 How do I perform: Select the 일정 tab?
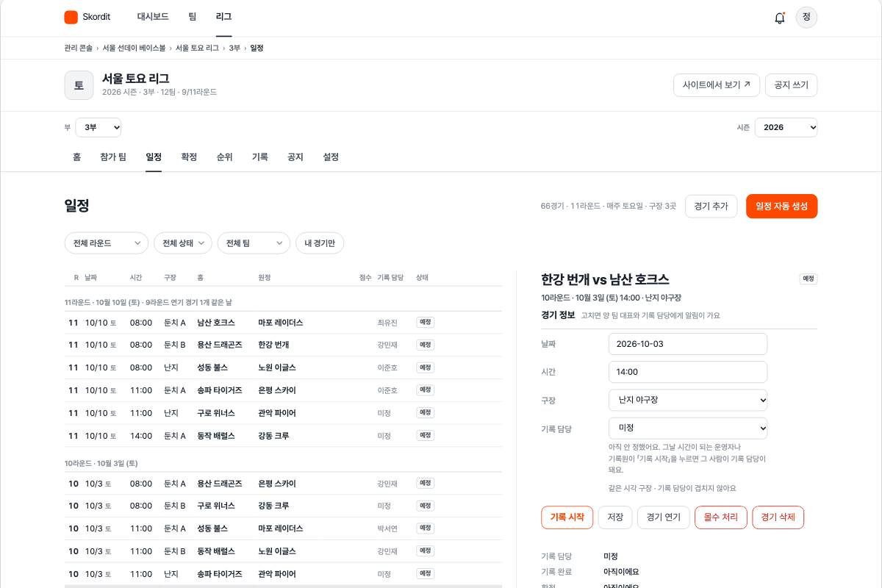click(x=154, y=157)
